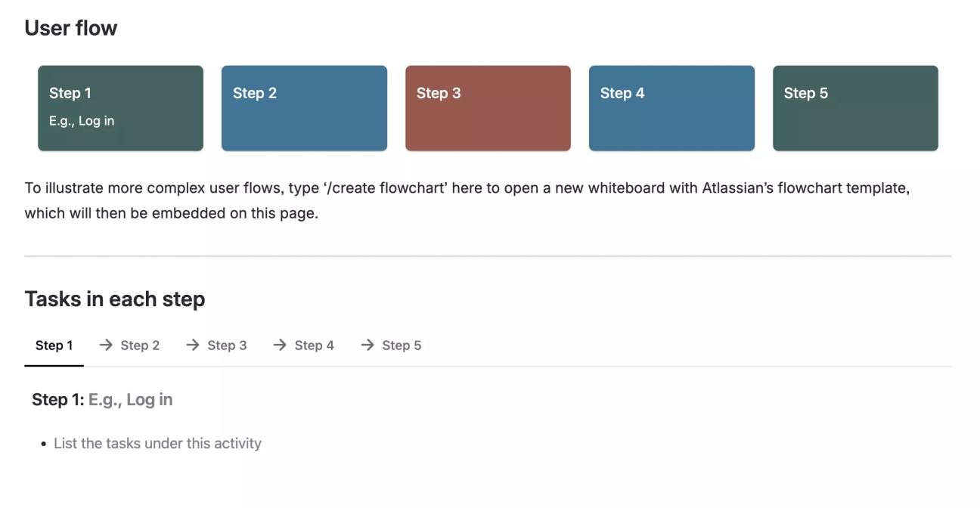Select the Step 3 tab
Image resolution: width=980 pixels, height=508 pixels.
click(227, 345)
